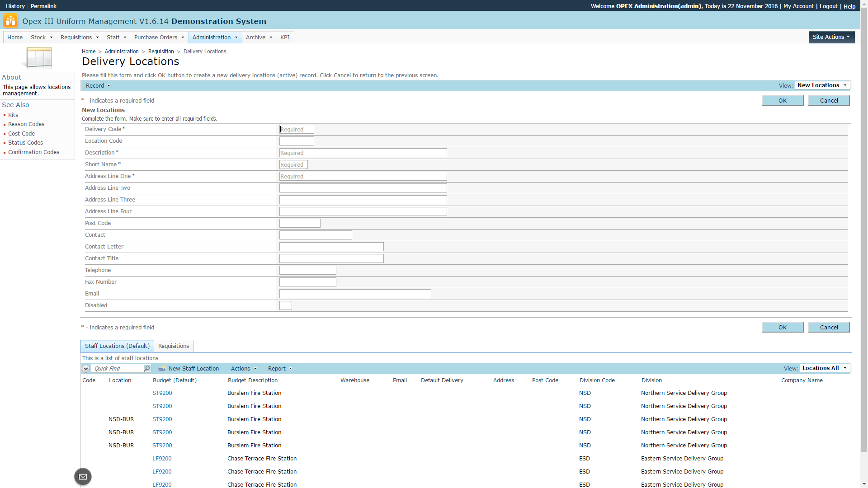Click the top OK button
868x488 pixels.
pos(782,101)
